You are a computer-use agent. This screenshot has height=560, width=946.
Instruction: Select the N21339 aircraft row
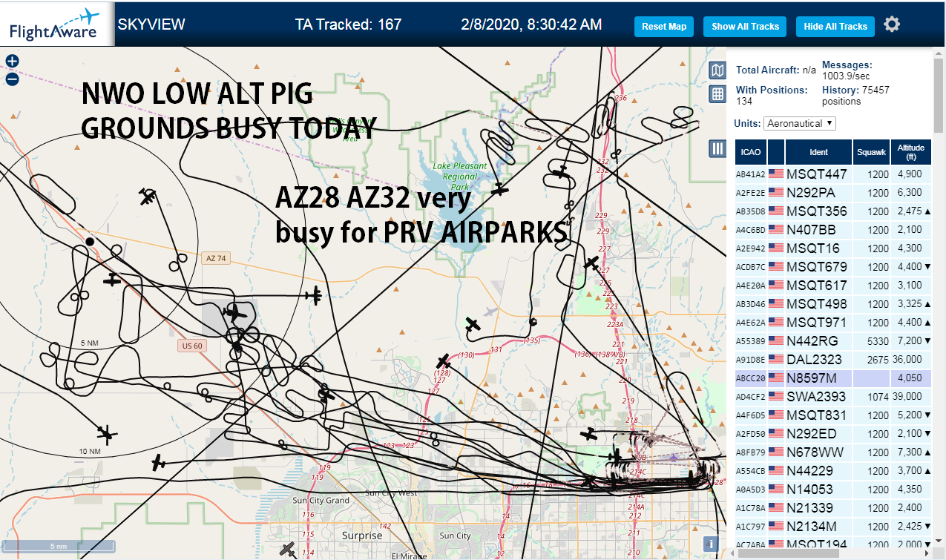(x=833, y=508)
